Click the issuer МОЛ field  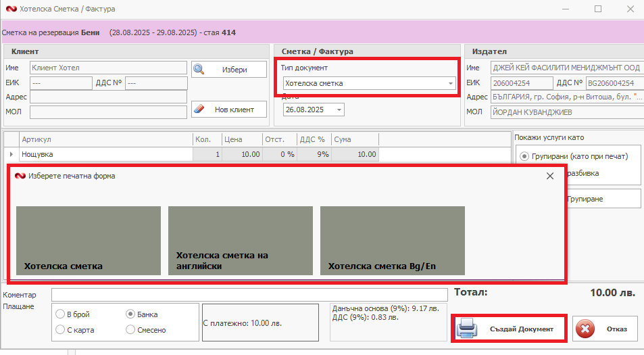[x=567, y=112]
